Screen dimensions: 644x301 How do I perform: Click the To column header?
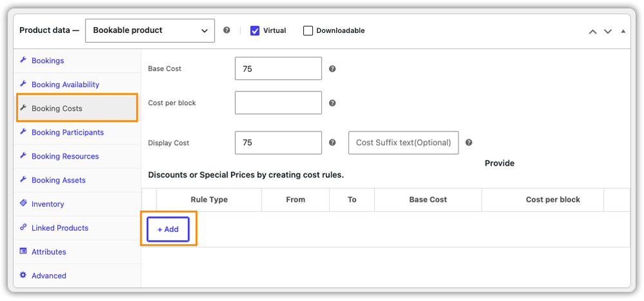tap(352, 200)
